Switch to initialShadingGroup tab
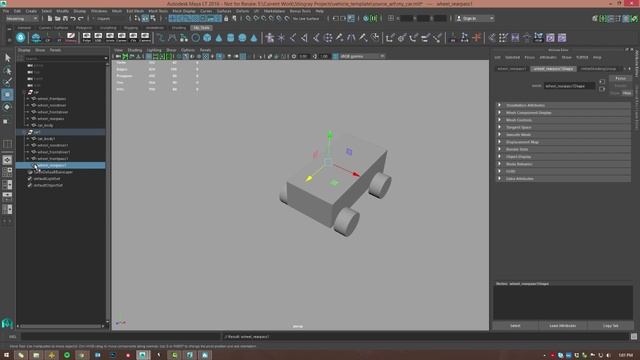The width and height of the screenshot is (640, 360). [598, 69]
